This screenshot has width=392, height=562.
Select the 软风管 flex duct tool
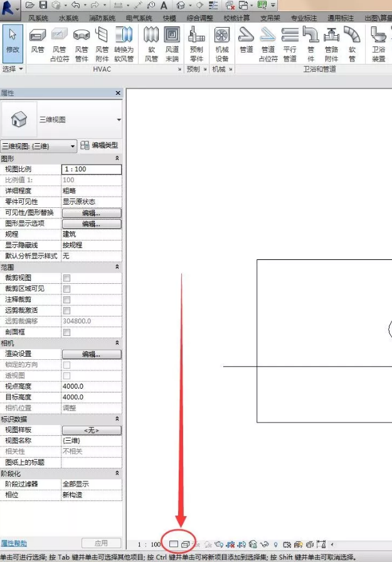pyautogui.click(x=151, y=44)
